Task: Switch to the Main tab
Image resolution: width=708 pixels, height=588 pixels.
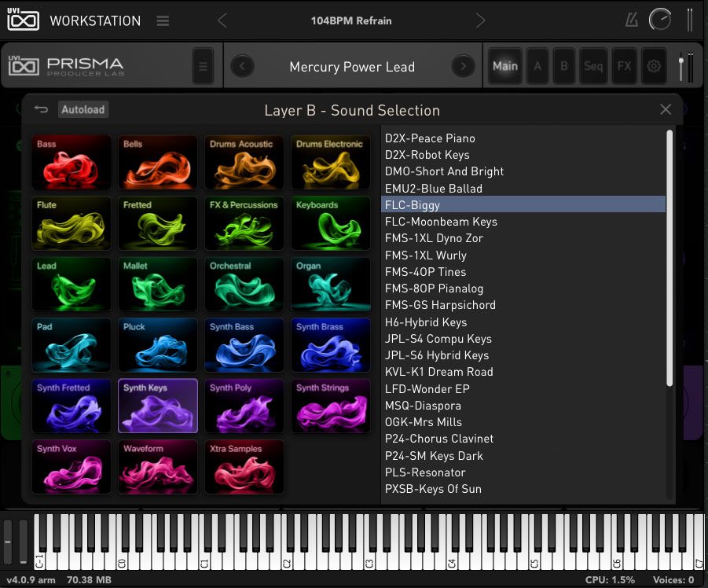Action: coord(504,66)
